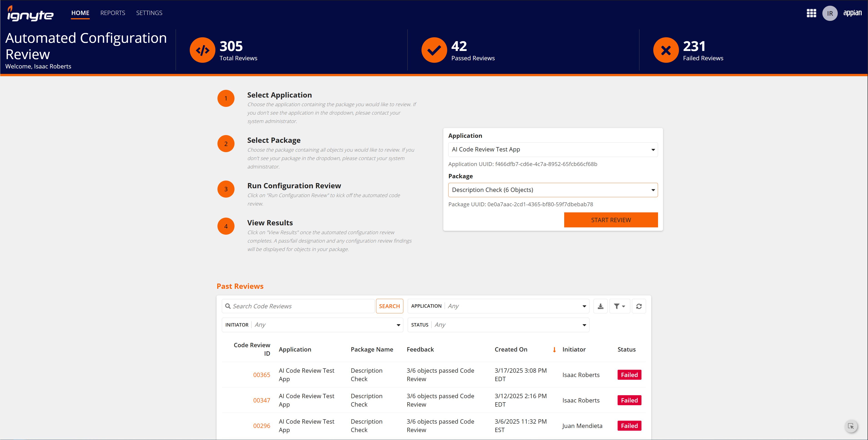Click the step 3 circle icon

pyautogui.click(x=226, y=189)
